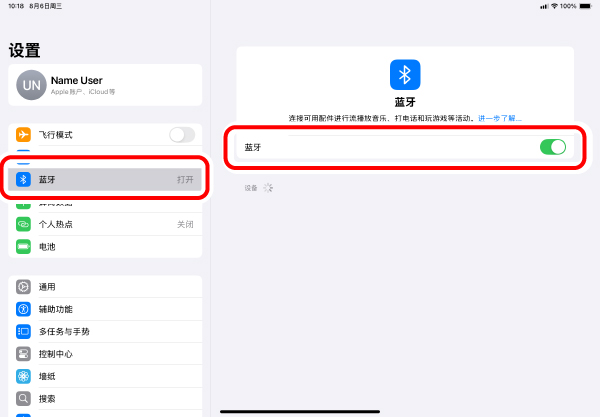Select the 蓝牙 row showing 打开

[105, 180]
